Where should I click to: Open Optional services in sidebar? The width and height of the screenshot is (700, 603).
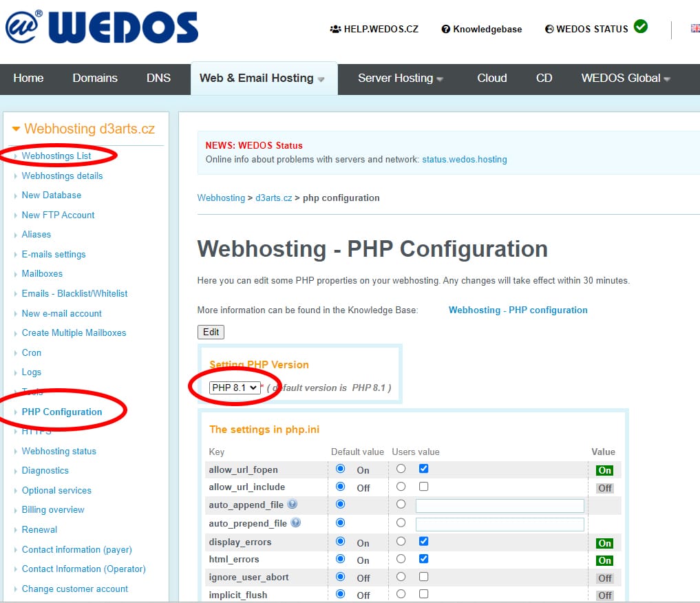tap(56, 491)
